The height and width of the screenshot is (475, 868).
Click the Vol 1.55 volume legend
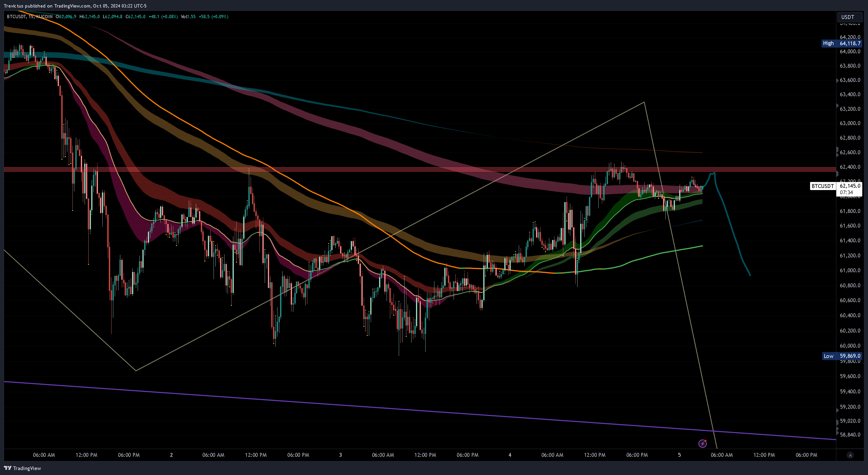coord(188,17)
